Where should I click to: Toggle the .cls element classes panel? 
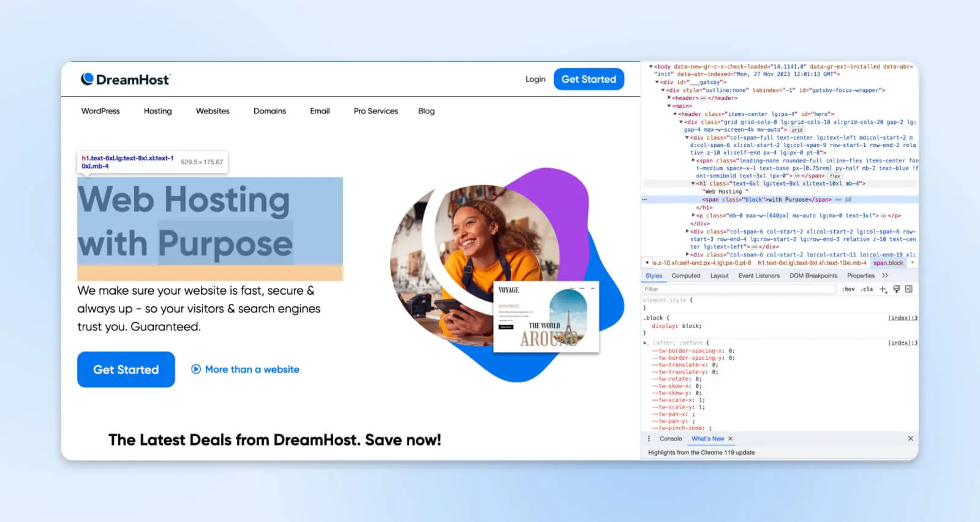pos(867,289)
